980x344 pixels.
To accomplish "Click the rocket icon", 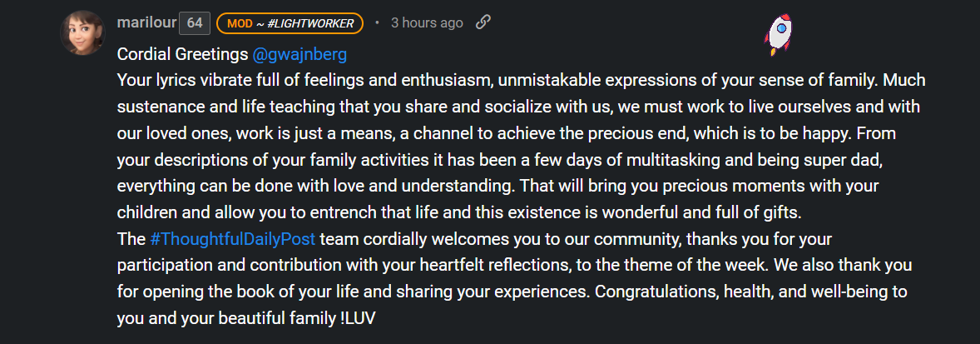I will (x=778, y=34).
